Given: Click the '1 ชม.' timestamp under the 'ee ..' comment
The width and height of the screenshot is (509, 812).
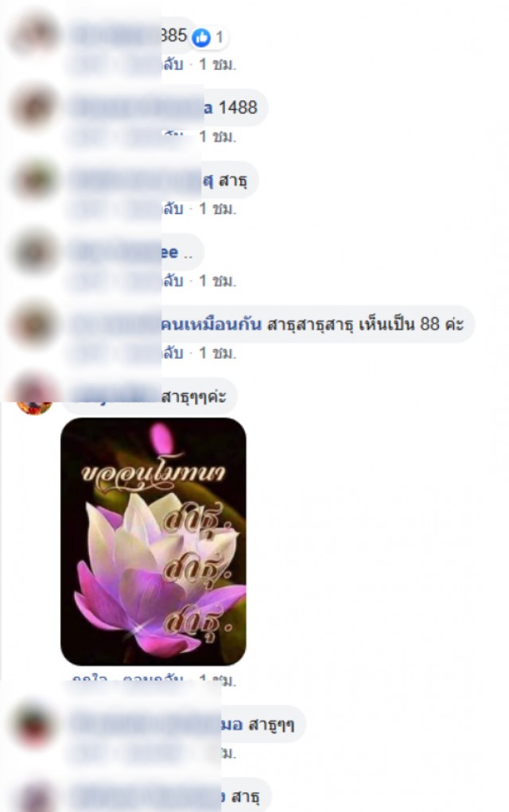Looking at the screenshot, I should 217,281.
